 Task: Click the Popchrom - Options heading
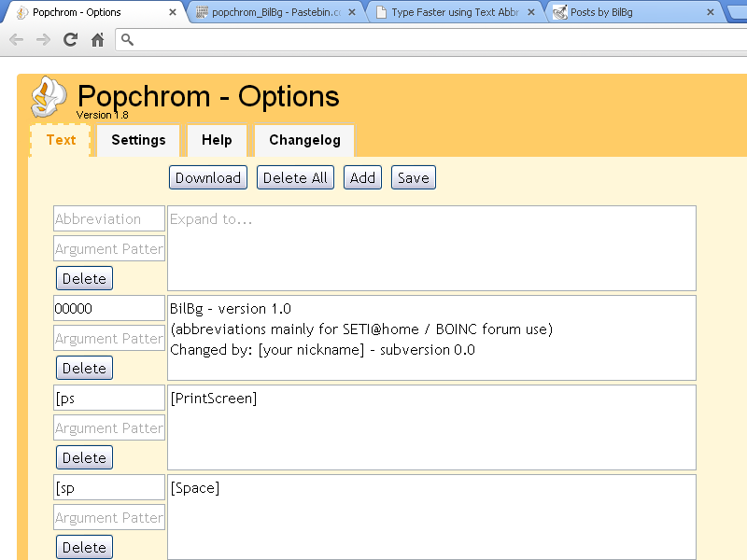[208, 97]
